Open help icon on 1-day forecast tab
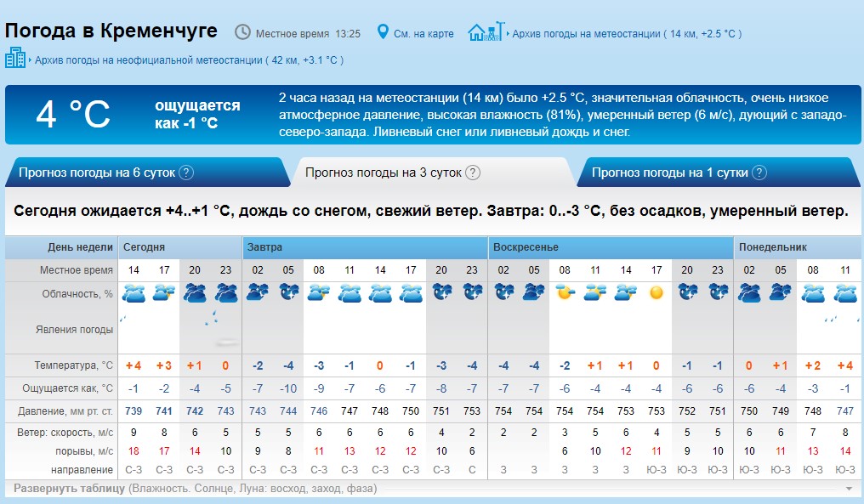This screenshot has width=864, height=504. click(x=759, y=173)
